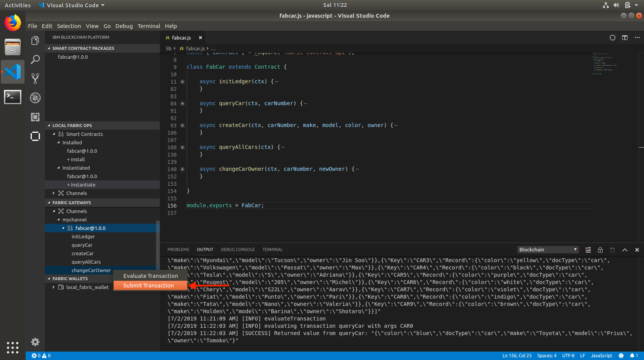This screenshot has height=360, width=644.
Task: Open notifications bell in status bar
Action: click(634, 356)
